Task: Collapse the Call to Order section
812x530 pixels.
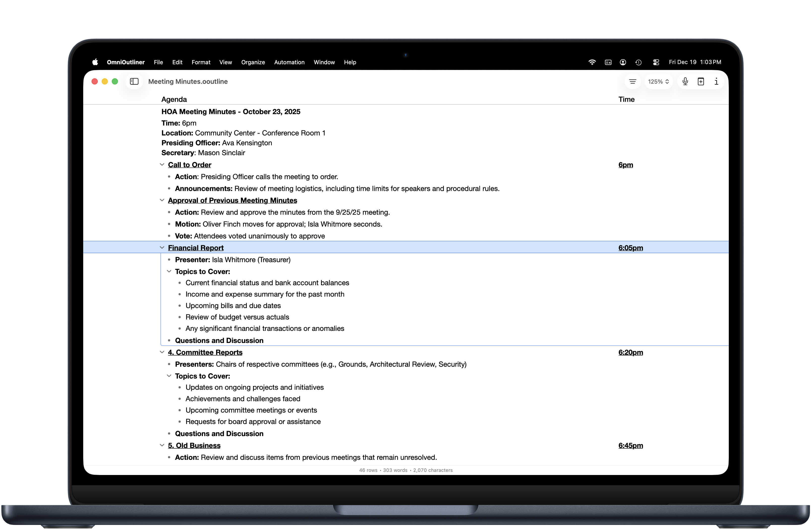Action: [162, 165]
